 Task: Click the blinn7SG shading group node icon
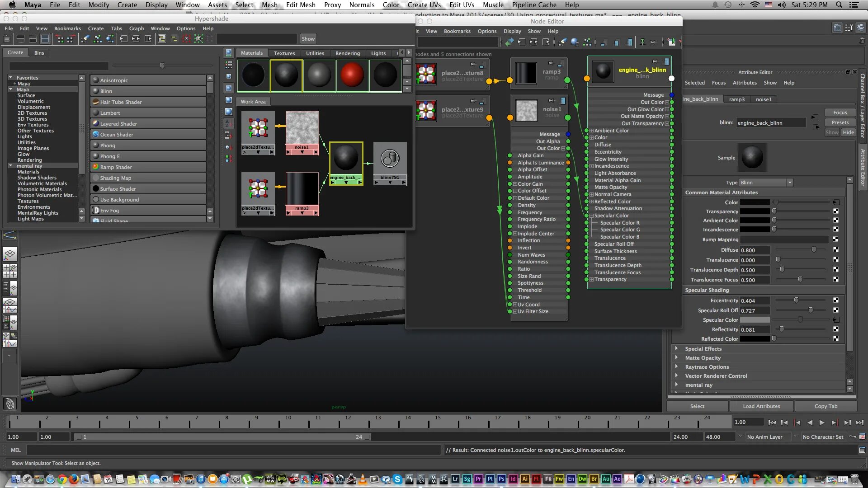click(x=390, y=159)
